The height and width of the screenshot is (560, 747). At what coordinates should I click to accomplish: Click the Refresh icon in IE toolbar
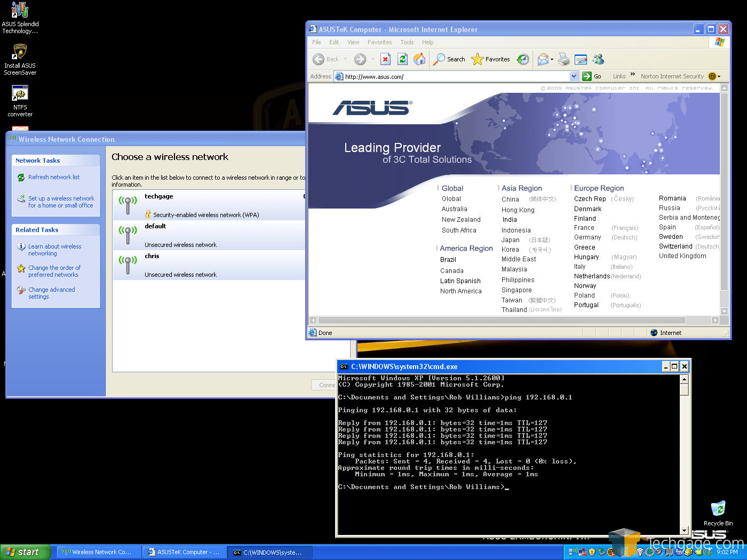pyautogui.click(x=403, y=59)
